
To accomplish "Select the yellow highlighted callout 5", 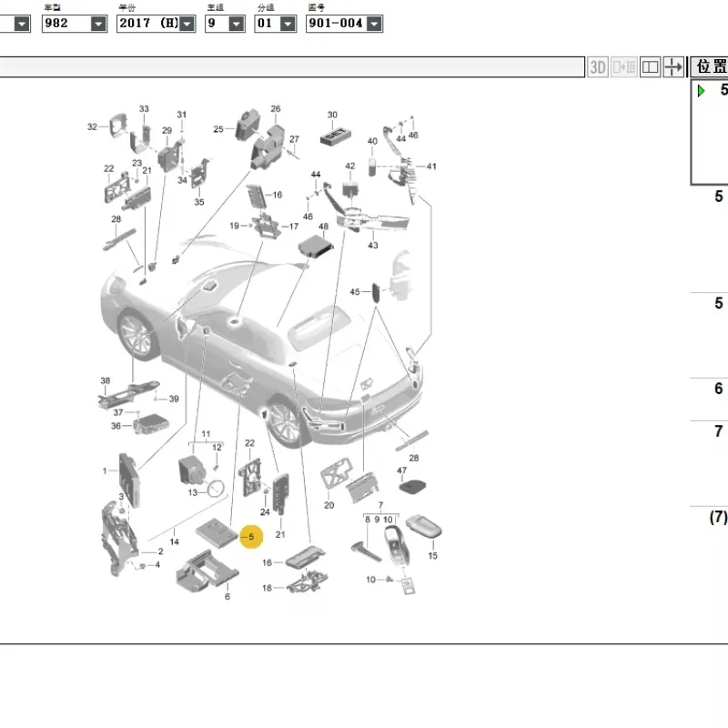I will pyautogui.click(x=251, y=537).
